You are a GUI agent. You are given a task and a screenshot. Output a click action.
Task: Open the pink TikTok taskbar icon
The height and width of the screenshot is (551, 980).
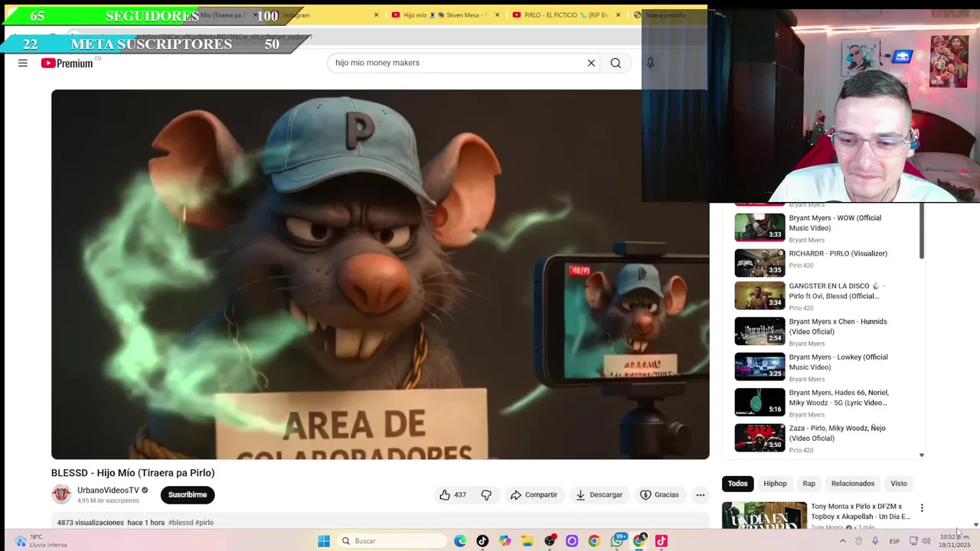point(661,541)
